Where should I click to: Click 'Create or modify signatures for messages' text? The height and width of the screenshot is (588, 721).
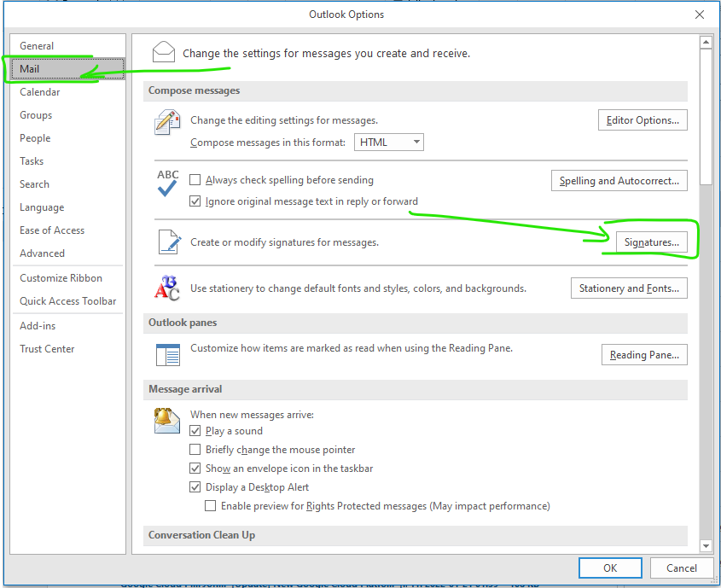[285, 242]
